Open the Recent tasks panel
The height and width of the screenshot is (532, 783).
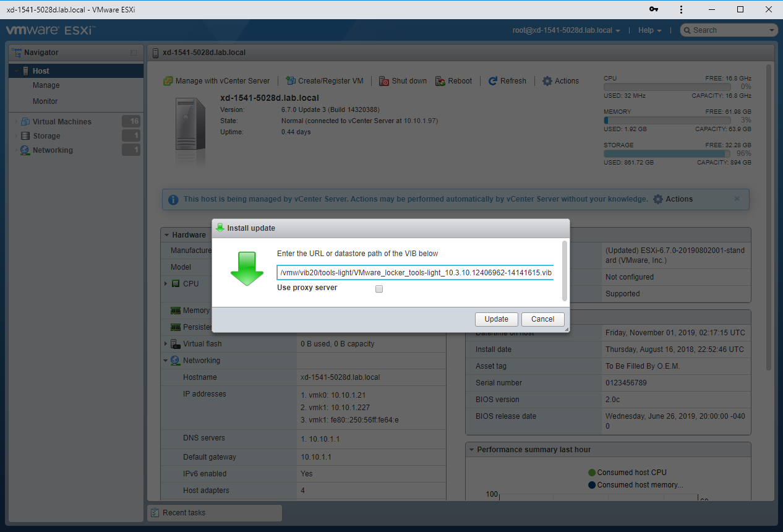click(214, 513)
